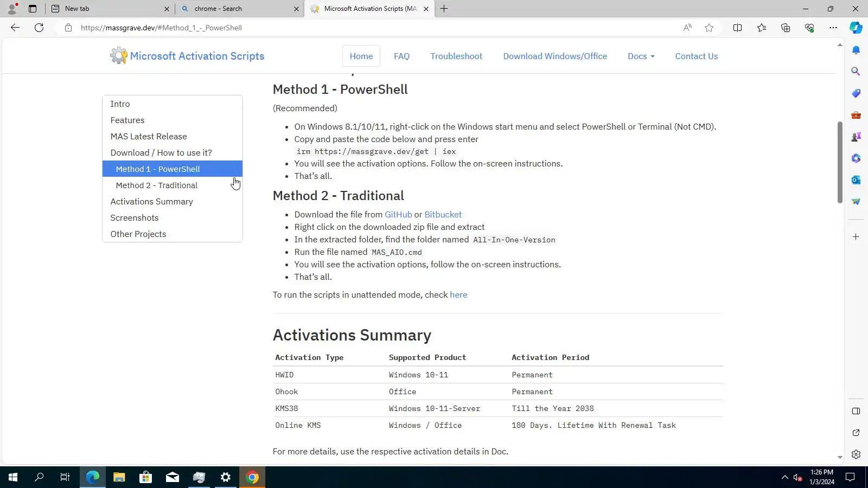This screenshot has width=868, height=488.
Task: Open the Edge sidebar search
Action: click(x=856, y=72)
